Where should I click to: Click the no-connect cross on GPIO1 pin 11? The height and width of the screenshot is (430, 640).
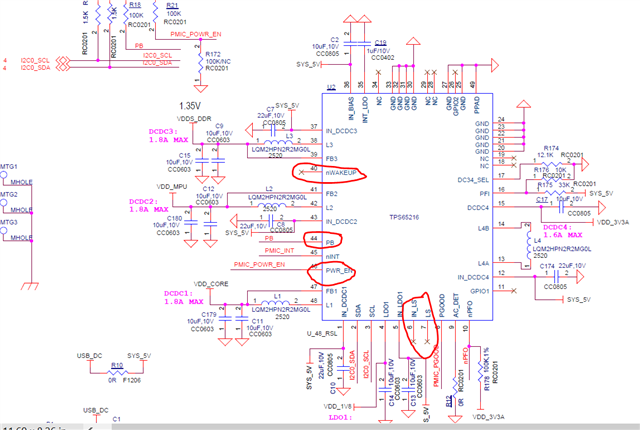(513, 291)
